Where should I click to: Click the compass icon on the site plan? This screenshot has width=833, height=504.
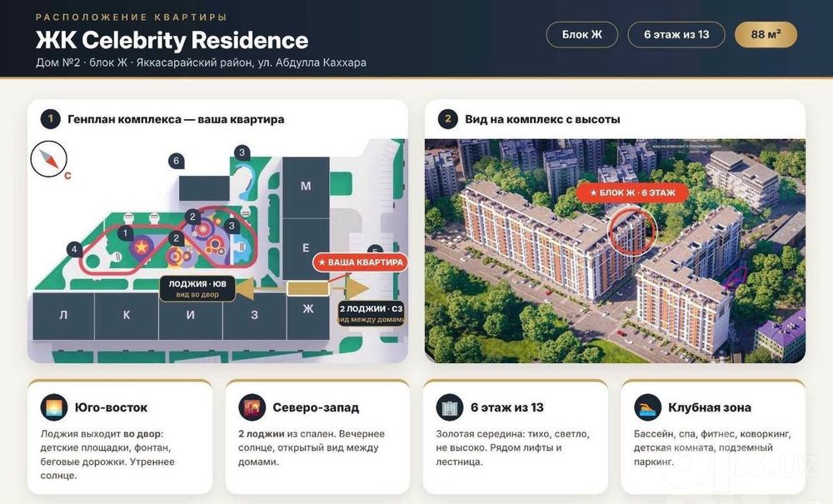pos(49,159)
